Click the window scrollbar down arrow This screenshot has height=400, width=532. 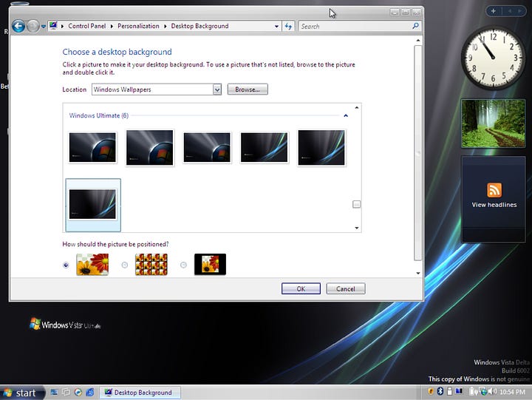[x=418, y=273]
